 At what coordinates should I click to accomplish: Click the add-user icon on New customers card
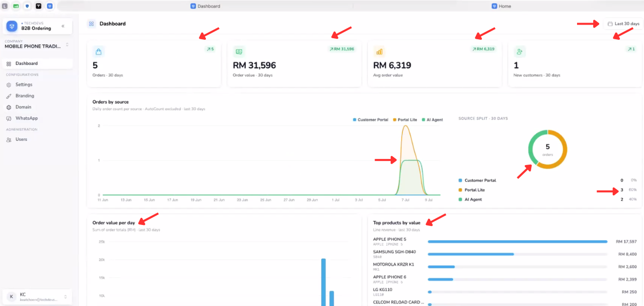(520, 51)
